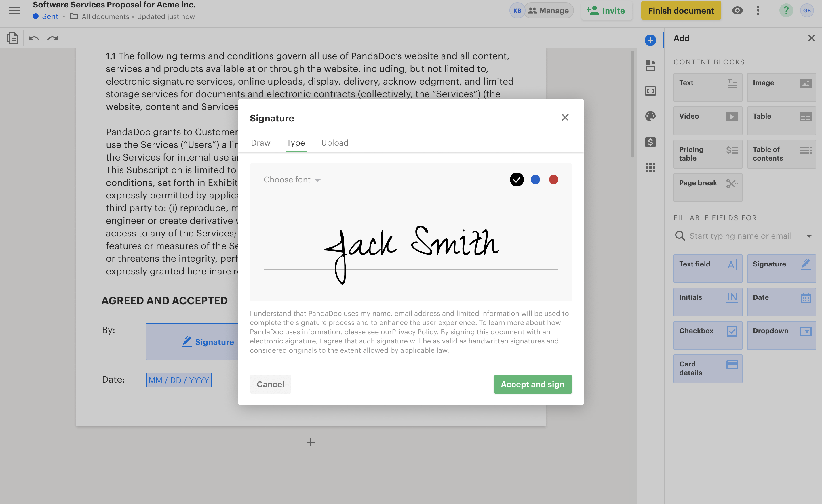Add a Table content block
This screenshot has width=822, height=504.
(781, 121)
